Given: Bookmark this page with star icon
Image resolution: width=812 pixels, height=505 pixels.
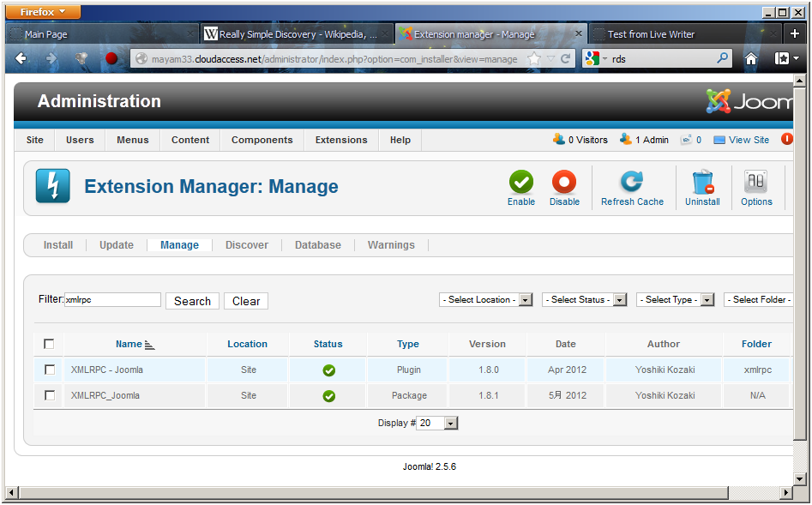Looking at the screenshot, I should click(533, 58).
